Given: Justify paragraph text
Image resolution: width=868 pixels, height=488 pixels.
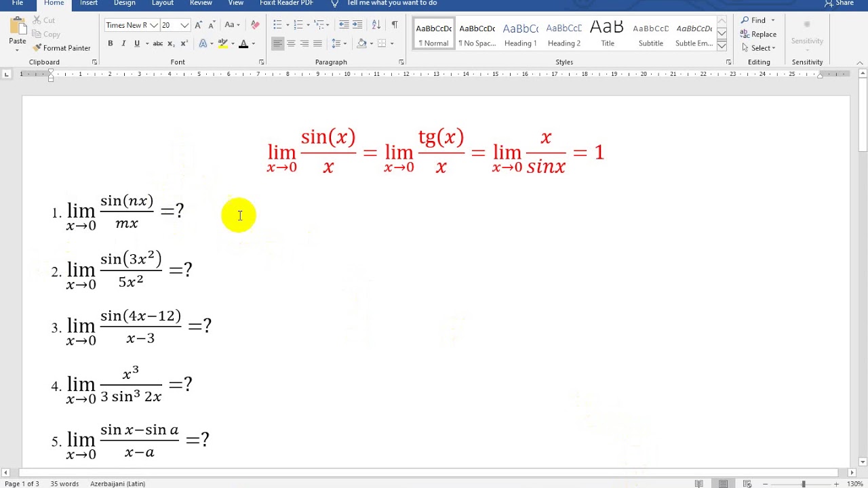Looking at the screenshot, I should 317,43.
